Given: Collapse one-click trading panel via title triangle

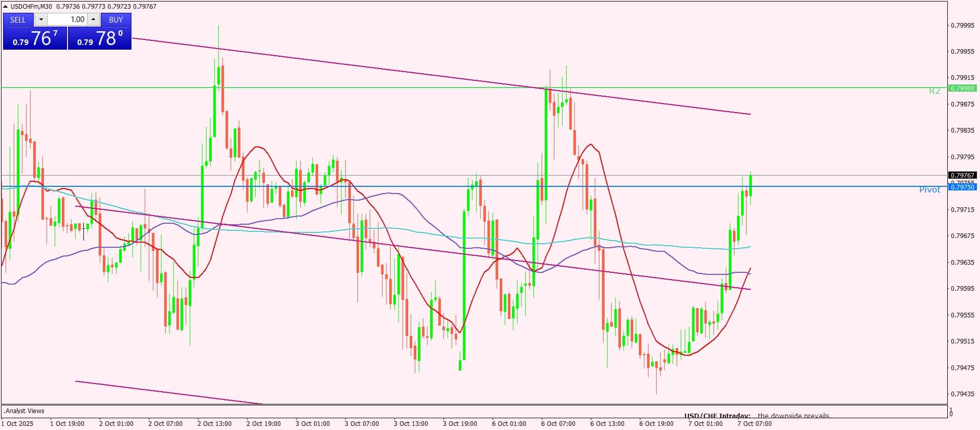Looking at the screenshot, I should coord(6,7).
